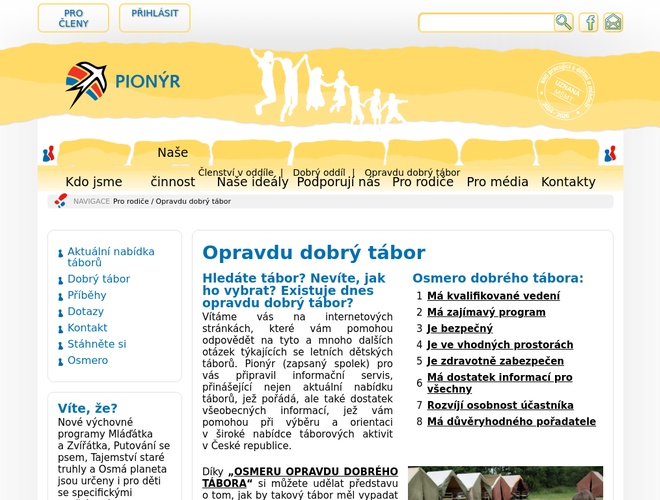This screenshot has height=500, width=660.
Task: Focus the search text field
Action: (486, 22)
